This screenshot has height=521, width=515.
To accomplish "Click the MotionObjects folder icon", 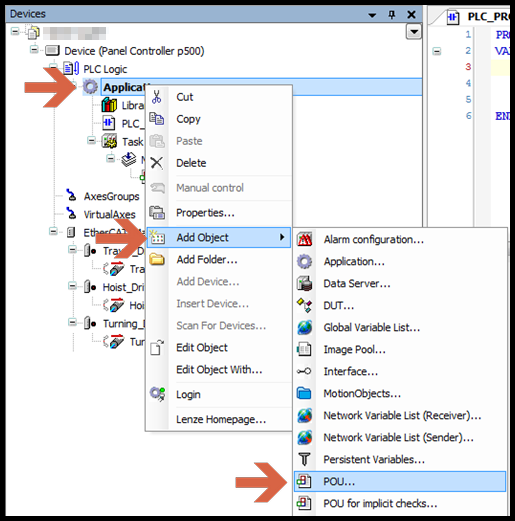I will pyautogui.click(x=304, y=393).
